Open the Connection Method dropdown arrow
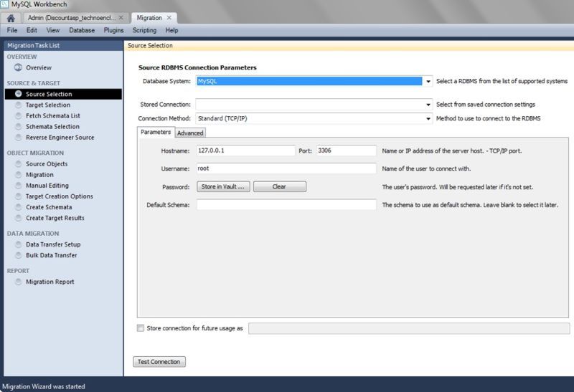 point(428,118)
